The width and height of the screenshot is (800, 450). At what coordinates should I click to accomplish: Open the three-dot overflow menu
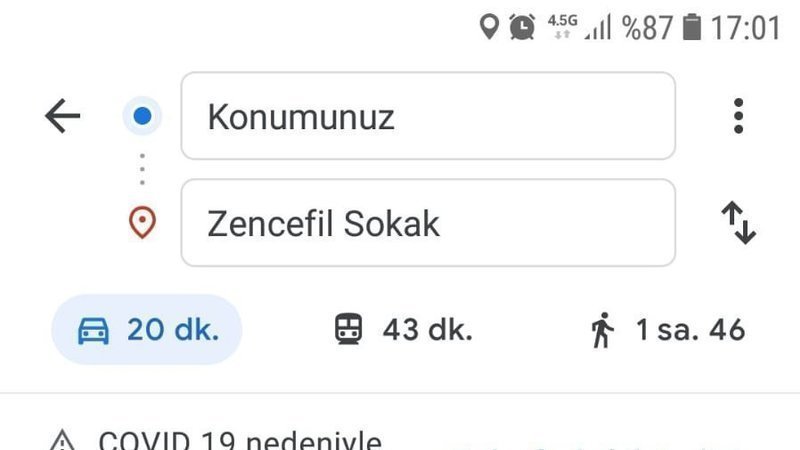[x=738, y=116]
